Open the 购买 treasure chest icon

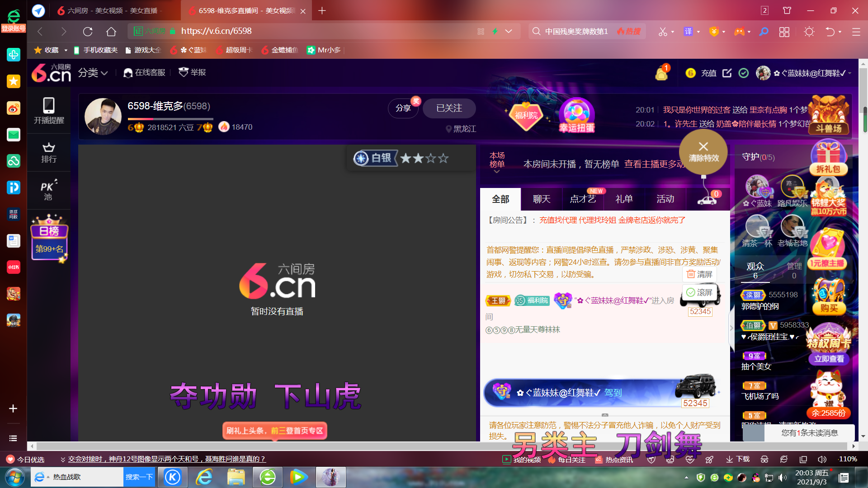point(828,296)
